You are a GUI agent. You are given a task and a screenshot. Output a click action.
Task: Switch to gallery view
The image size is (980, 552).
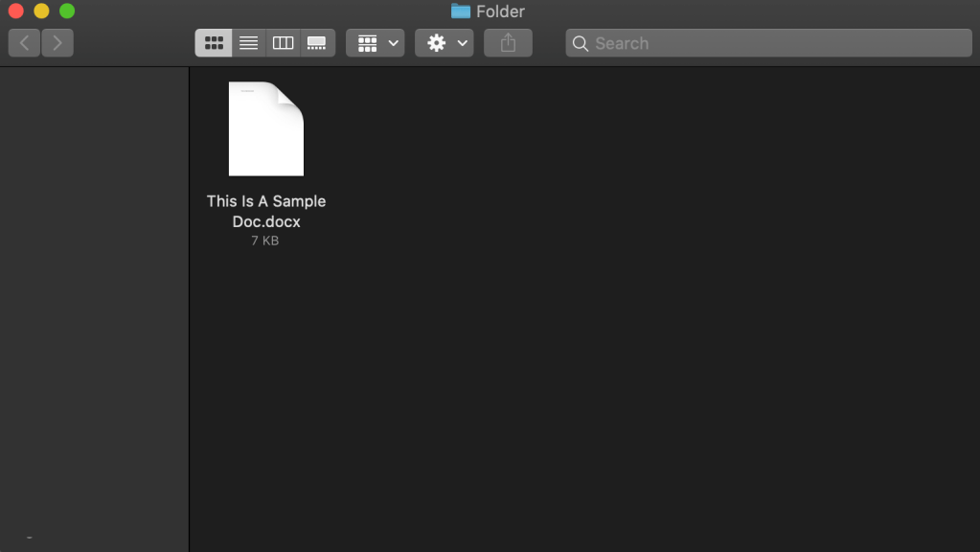tap(317, 43)
